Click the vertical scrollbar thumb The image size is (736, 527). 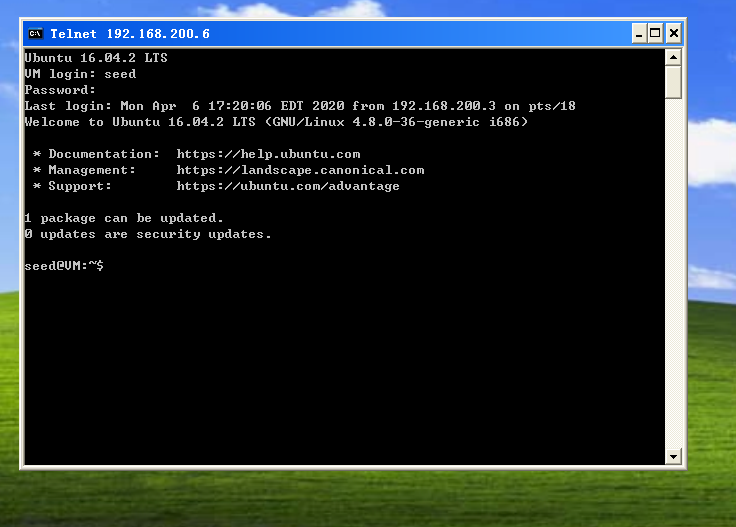(674, 82)
